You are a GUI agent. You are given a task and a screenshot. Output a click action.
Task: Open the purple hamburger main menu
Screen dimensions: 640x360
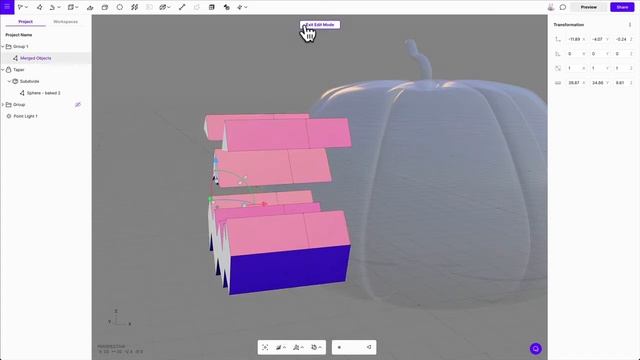(7, 7)
